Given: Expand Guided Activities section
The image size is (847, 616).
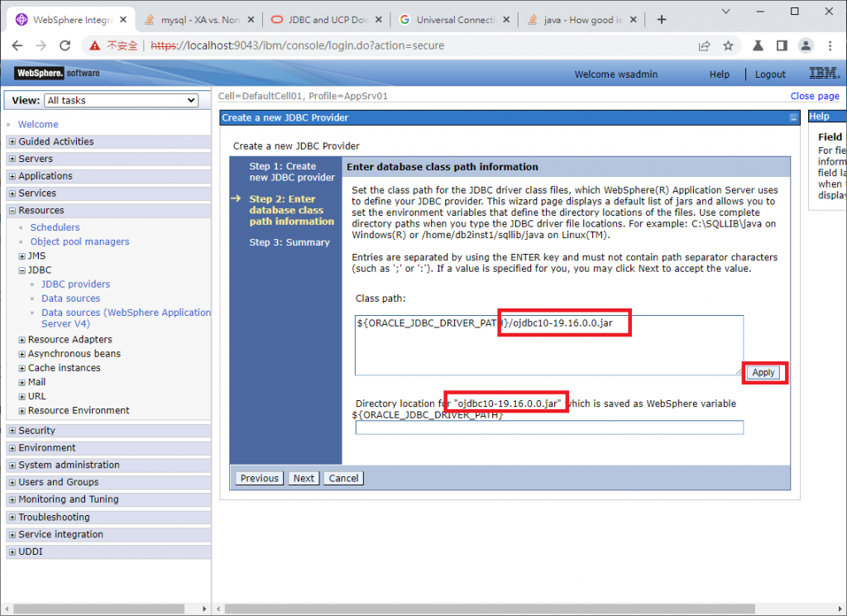Looking at the screenshot, I should point(12,141).
